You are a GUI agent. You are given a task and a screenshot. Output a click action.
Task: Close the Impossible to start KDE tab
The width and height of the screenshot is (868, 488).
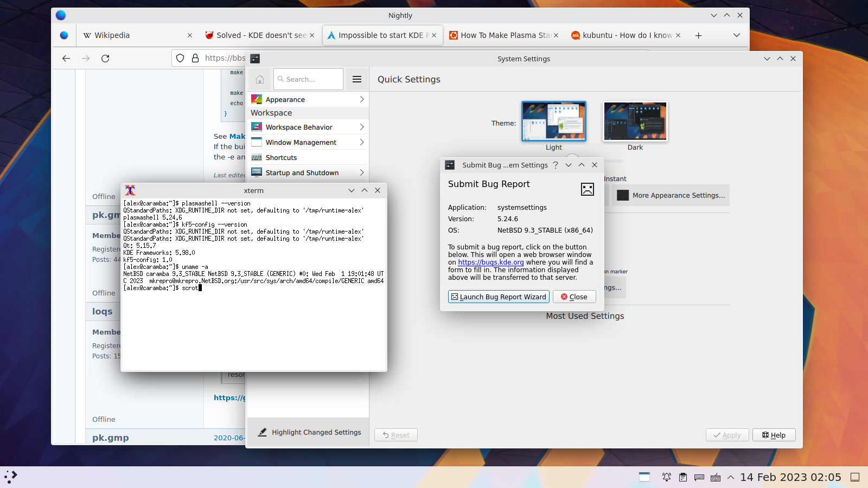pos(434,35)
